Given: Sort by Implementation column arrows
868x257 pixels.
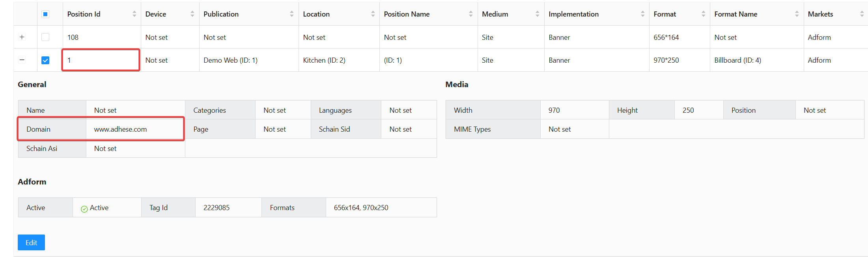Looking at the screenshot, I should tap(642, 14).
